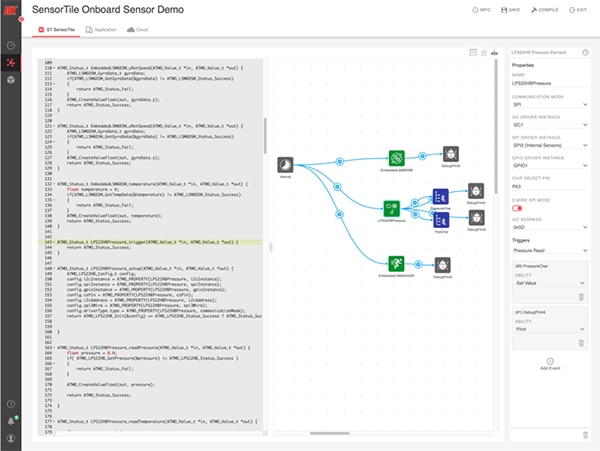Click the Add Event plus icon
600x451 pixels.
(547, 360)
